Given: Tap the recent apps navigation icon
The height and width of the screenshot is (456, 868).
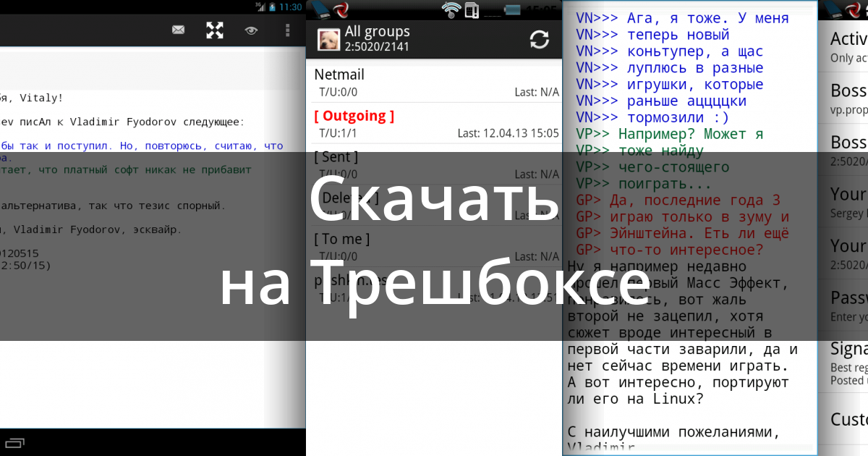Looking at the screenshot, I should [x=13, y=442].
